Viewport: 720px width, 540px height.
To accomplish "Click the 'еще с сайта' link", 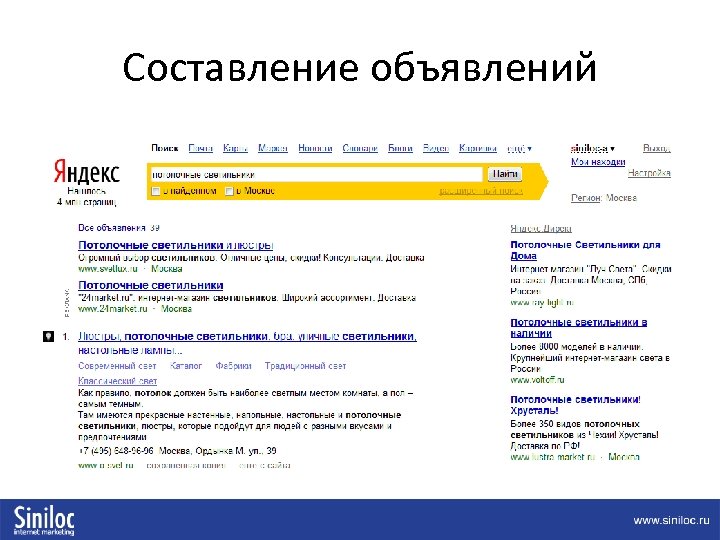I will [264, 466].
